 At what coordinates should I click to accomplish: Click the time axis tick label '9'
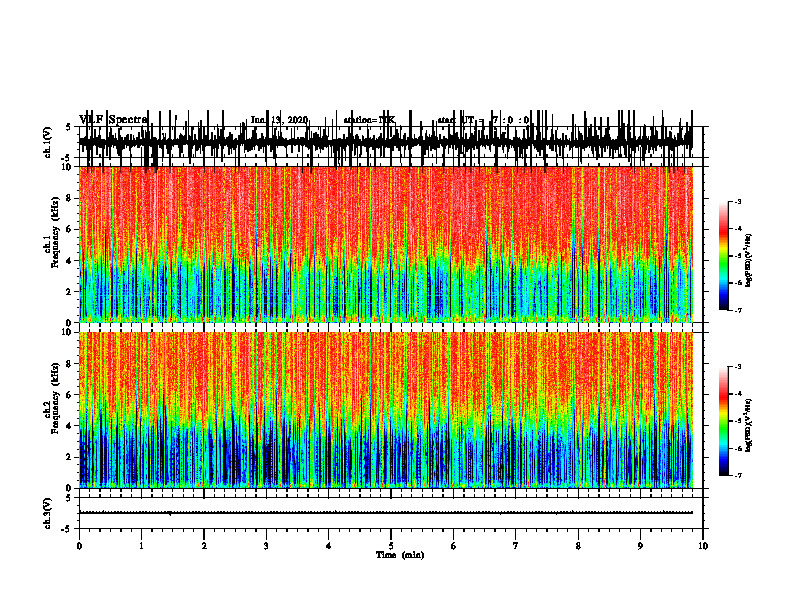point(640,546)
